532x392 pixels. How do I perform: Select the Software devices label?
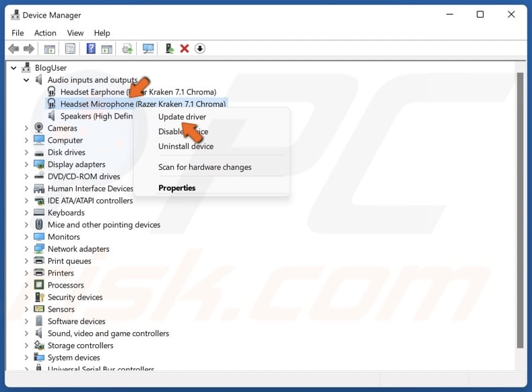[76, 321]
